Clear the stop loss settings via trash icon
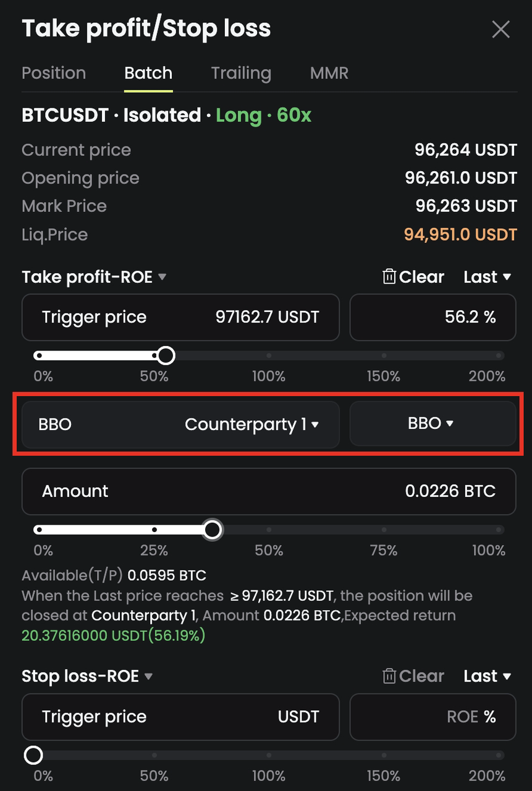 [x=389, y=676]
